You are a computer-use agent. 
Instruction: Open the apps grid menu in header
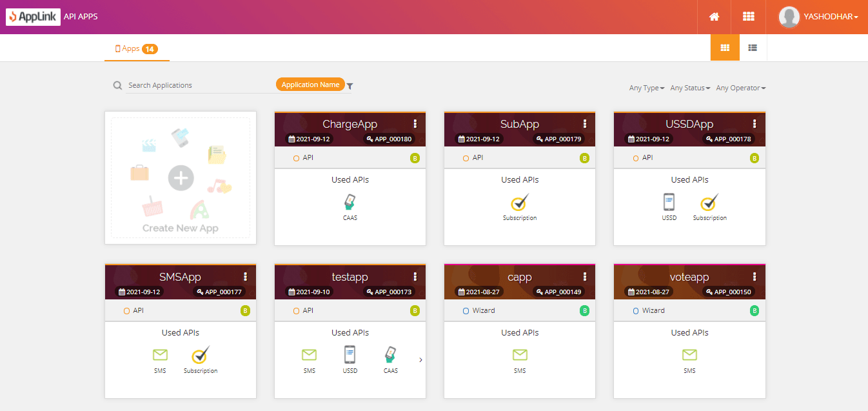tap(748, 17)
